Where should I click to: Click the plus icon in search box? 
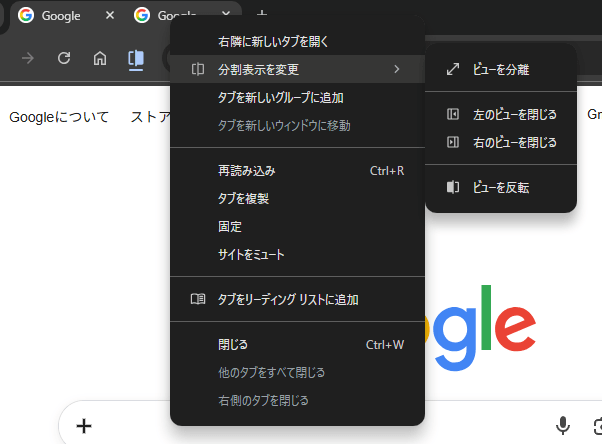pos(84,426)
